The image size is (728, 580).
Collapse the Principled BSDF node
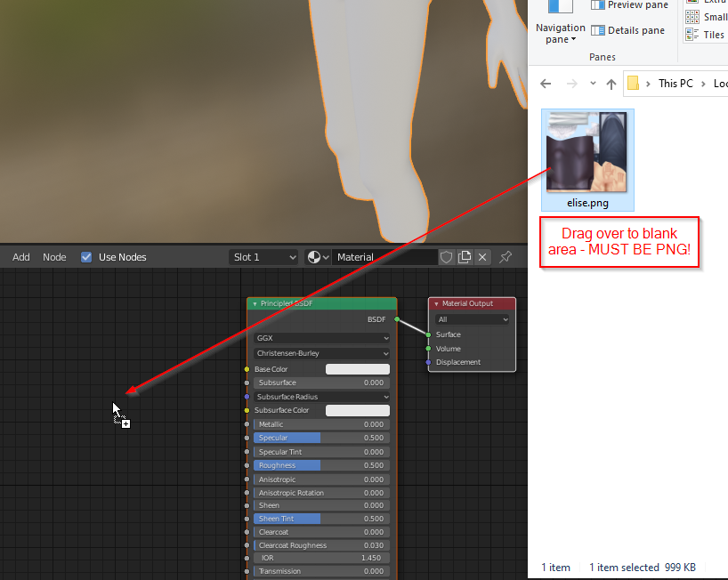click(x=255, y=304)
